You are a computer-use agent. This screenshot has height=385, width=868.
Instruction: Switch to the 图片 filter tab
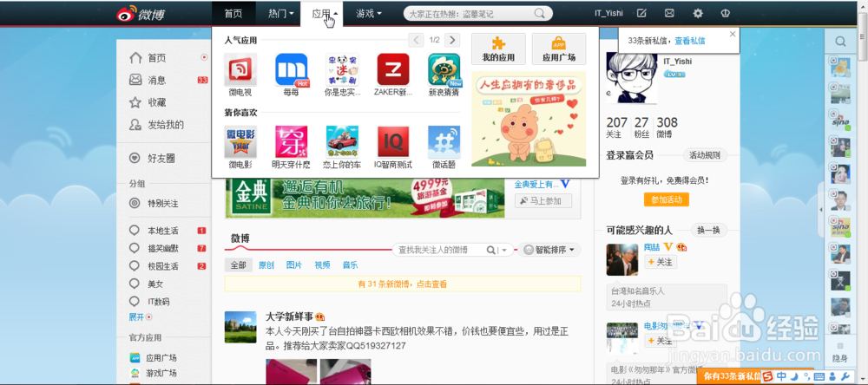coord(294,265)
